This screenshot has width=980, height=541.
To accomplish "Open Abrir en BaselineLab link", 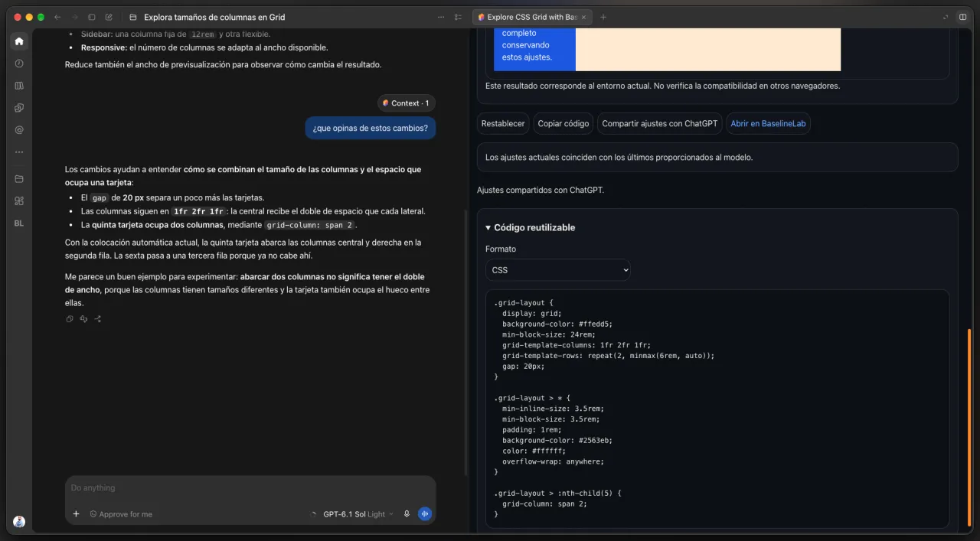I will [x=768, y=123].
